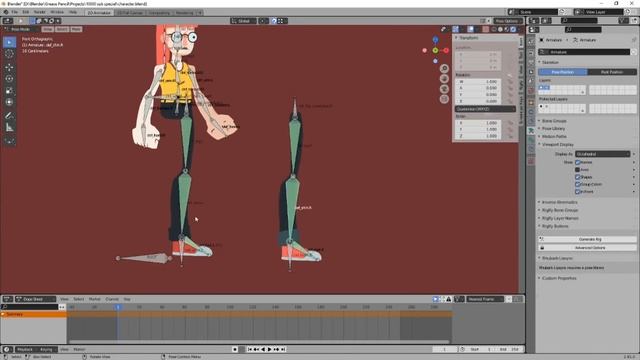This screenshot has height=360, width=640.
Task: Open Display As dropdown
Action: tap(603, 154)
